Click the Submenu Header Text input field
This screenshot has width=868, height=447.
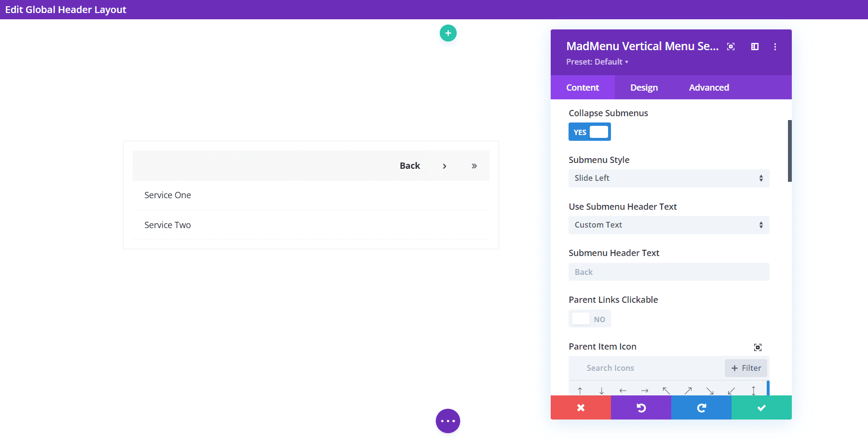tap(669, 271)
